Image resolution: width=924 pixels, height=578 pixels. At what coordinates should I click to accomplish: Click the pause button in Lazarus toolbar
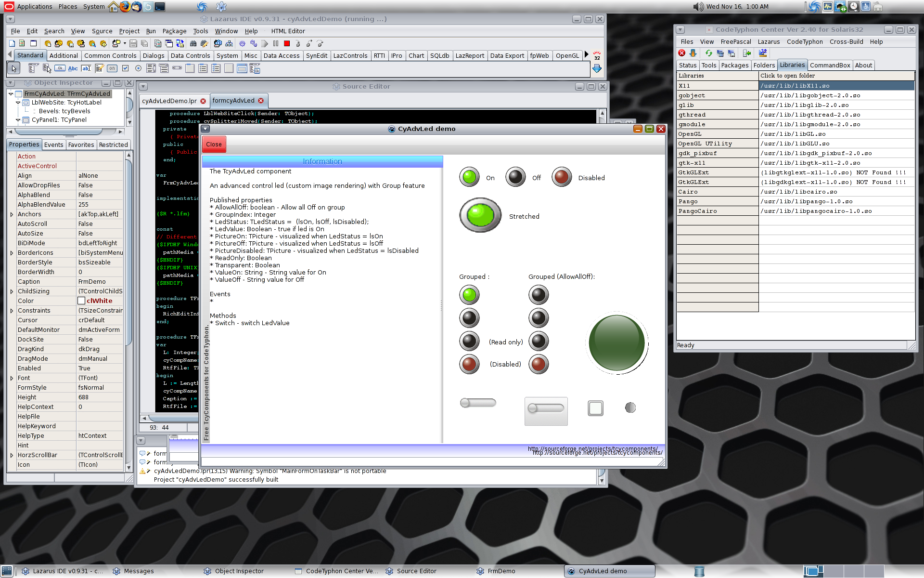(276, 43)
